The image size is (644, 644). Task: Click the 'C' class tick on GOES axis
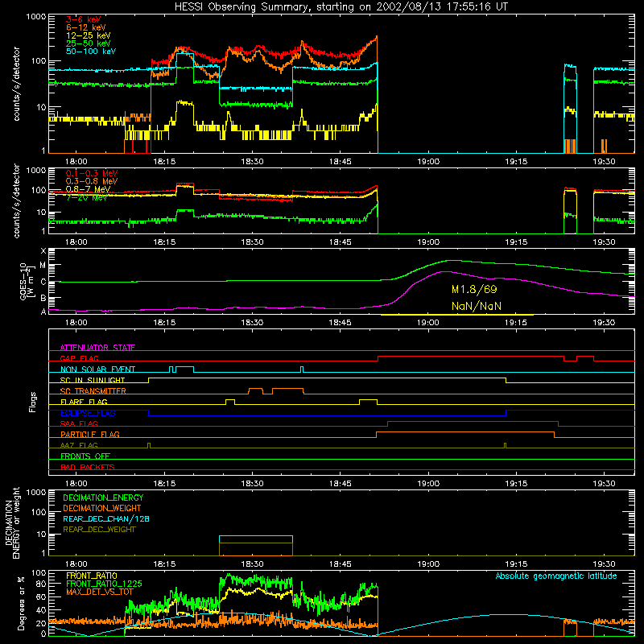coord(43,282)
